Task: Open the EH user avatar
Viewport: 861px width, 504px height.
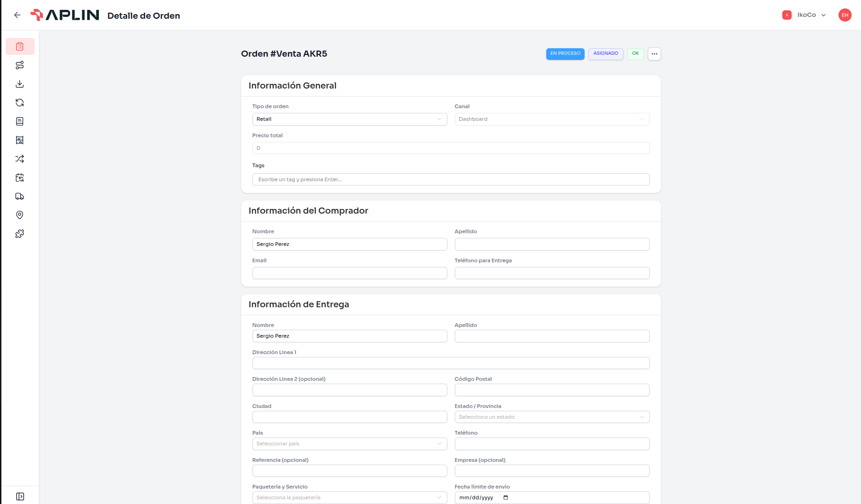Action: pos(845,15)
